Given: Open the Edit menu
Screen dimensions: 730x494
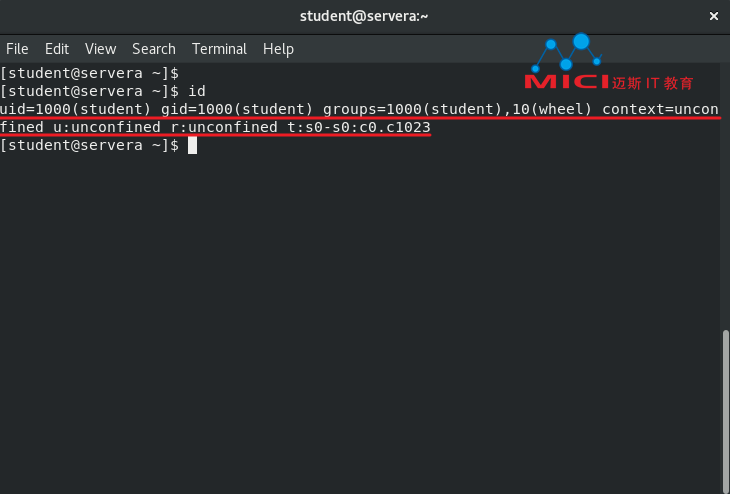Looking at the screenshot, I should point(57,49).
